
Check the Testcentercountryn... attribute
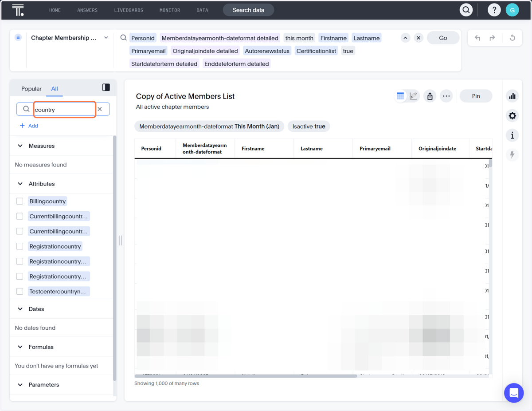[x=20, y=292]
